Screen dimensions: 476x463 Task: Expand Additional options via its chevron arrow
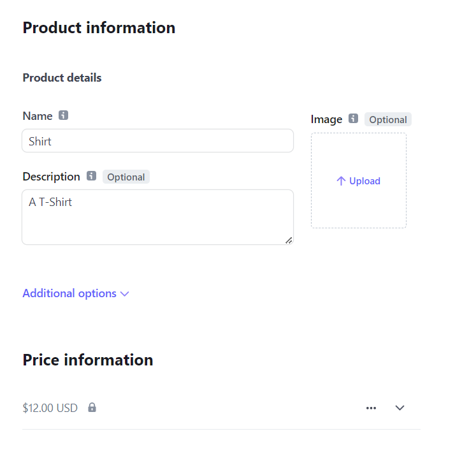tap(124, 294)
